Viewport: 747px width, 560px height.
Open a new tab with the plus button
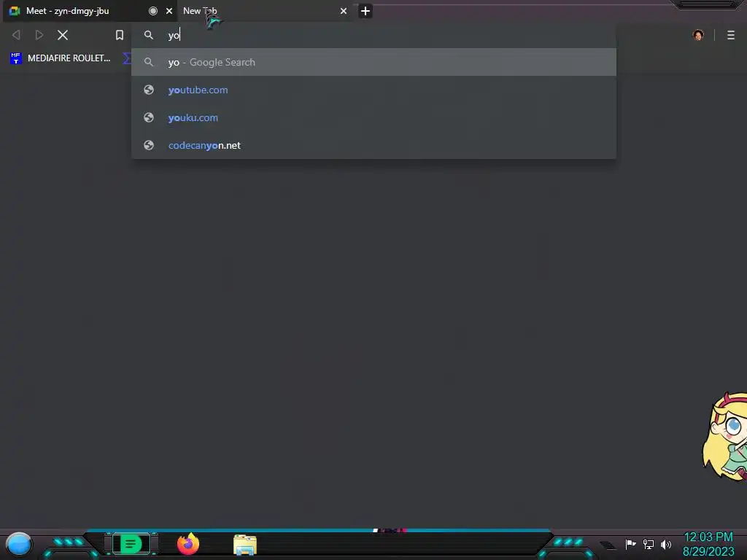click(365, 11)
